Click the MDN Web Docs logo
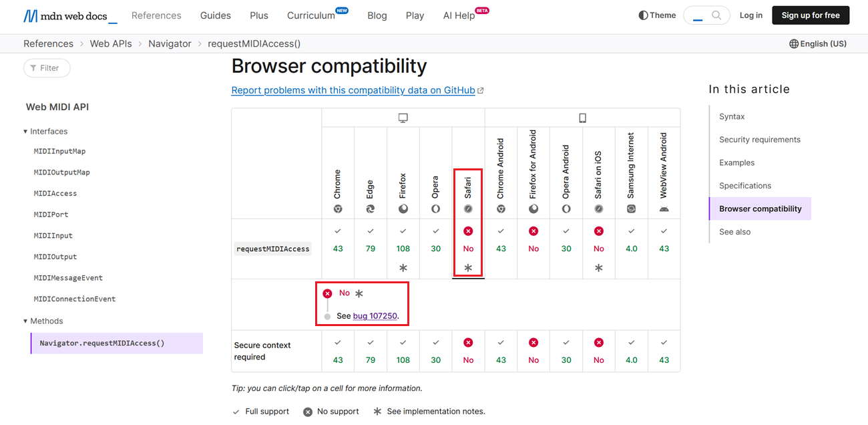The width and height of the screenshot is (868, 425). tap(70, 15)
